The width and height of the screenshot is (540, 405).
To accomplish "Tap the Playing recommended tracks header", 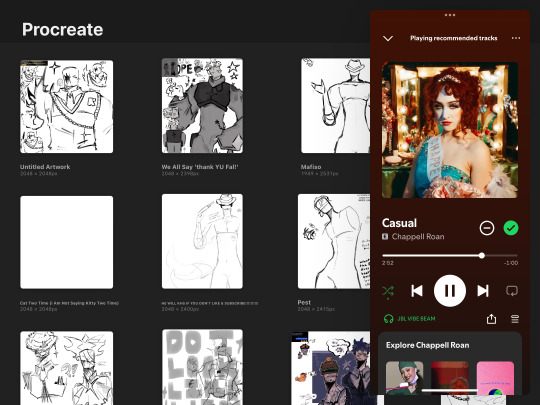I will [454, 38].
